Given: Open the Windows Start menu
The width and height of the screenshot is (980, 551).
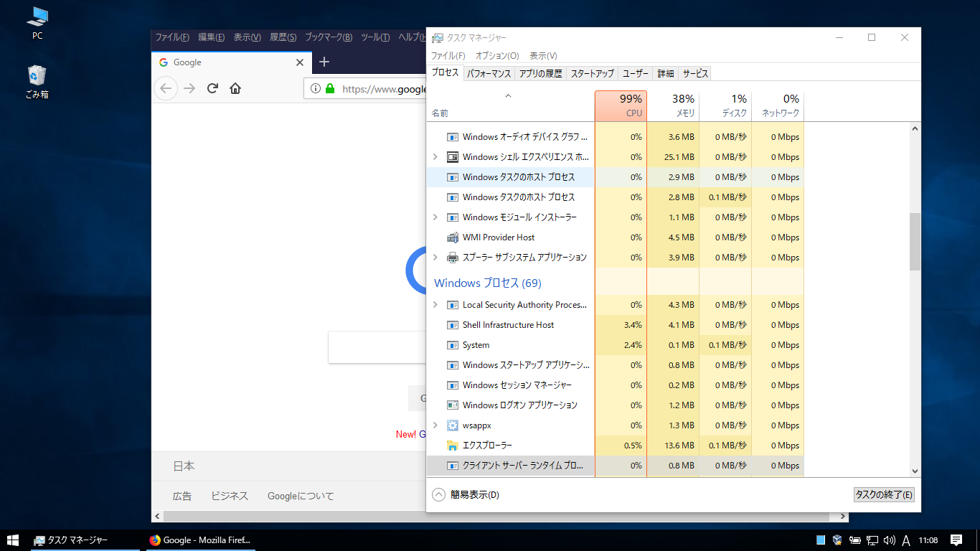Looking at the screenshot, I should click(x=13, y=540).
